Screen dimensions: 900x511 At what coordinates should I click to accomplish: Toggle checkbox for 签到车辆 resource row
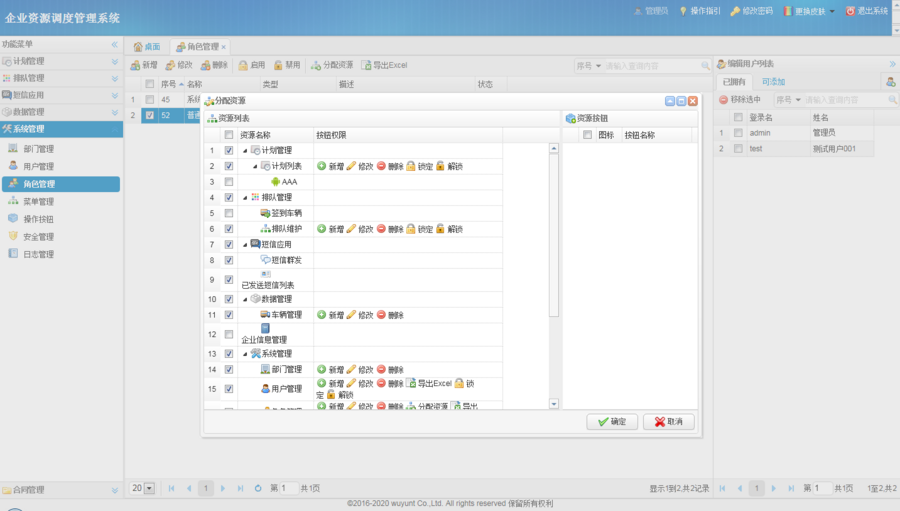tap(228, 213)
